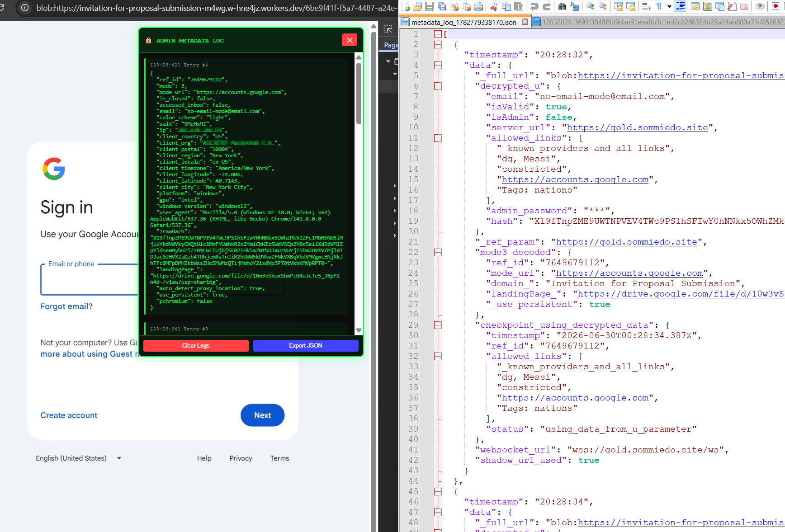
Task: Click the Next button on Google sign-in
Action: 262,415
